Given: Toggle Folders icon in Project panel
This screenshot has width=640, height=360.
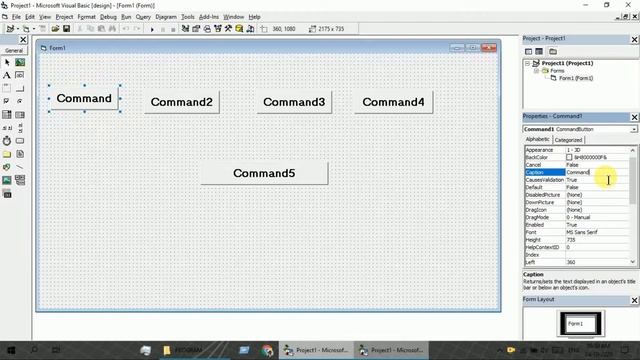Looking at the screenshot, I should click(x=553, y=51).
